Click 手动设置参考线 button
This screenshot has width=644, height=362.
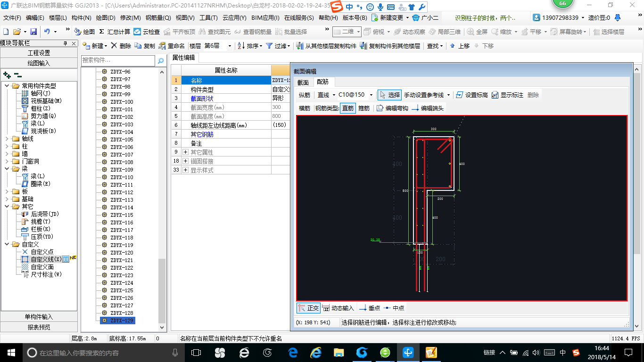[x=427, y=95]
